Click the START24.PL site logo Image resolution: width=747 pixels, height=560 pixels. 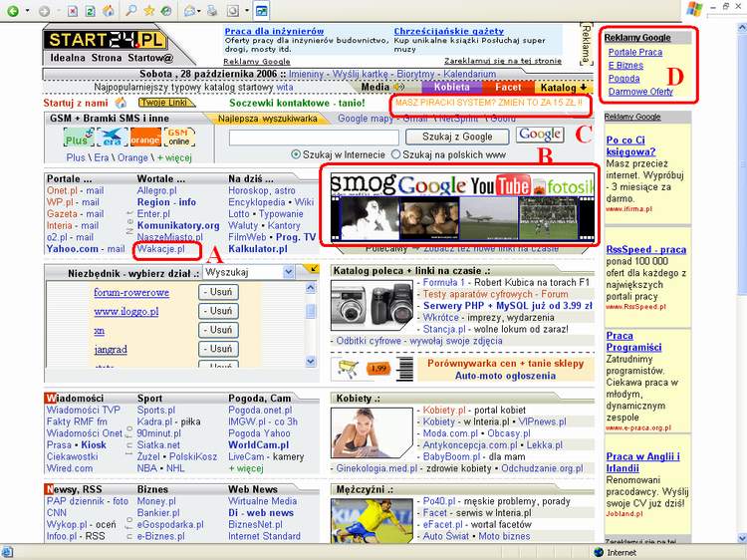[x=106, y=40]
